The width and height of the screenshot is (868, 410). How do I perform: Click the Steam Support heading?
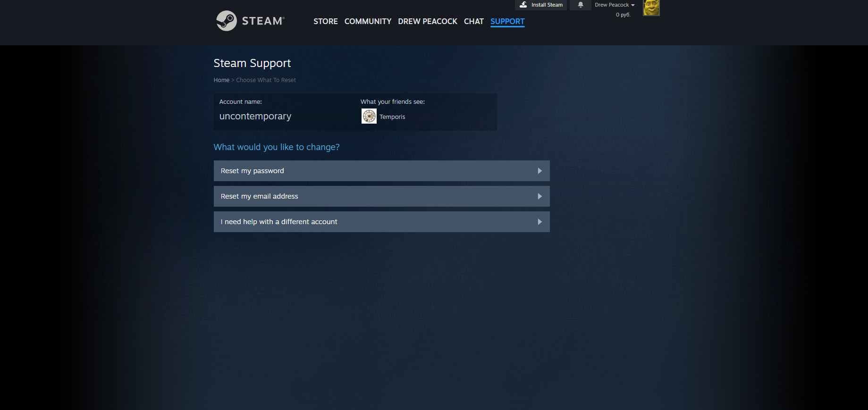(x=252, y=63)
